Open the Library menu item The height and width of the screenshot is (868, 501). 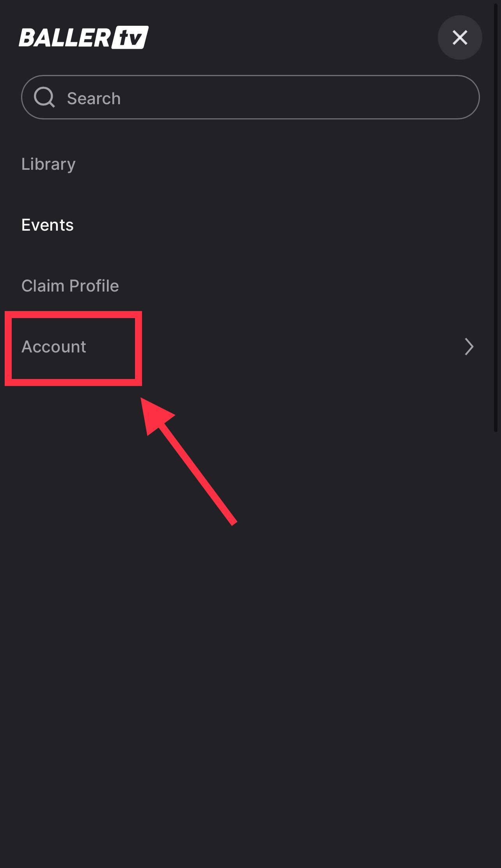48,164
